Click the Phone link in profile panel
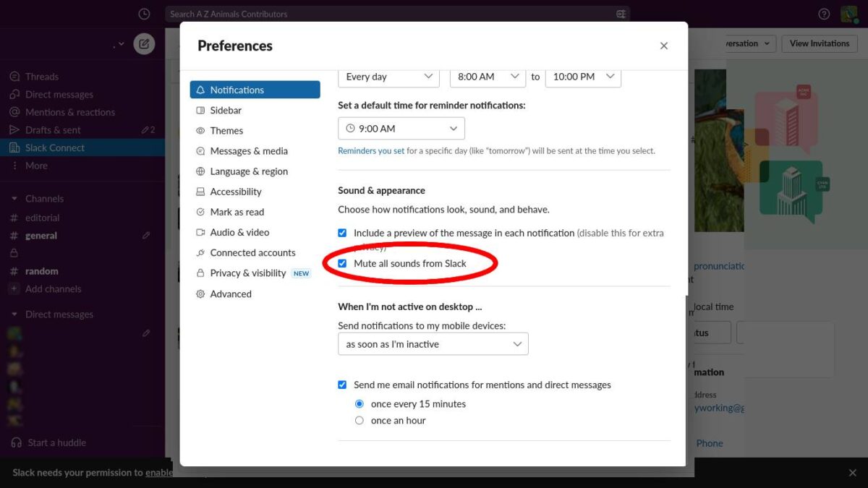Viewport: 868px width, 488px height. click(710, 443)
